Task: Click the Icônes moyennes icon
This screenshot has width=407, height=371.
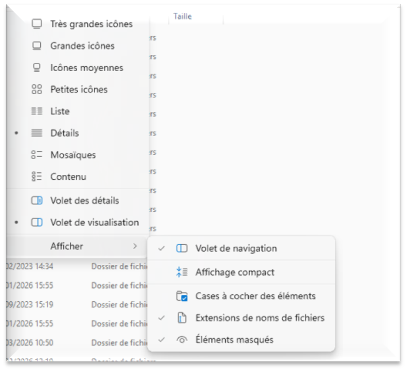Action: pyautogui.click(x=37, y=68)
